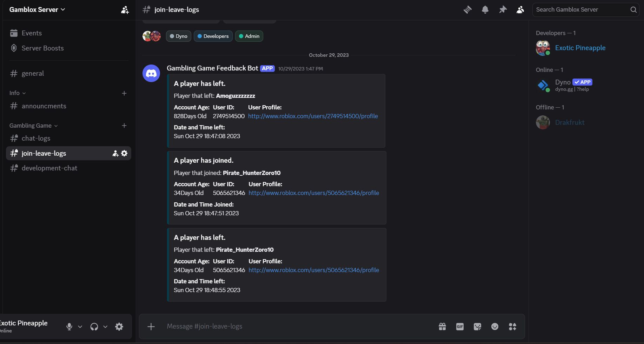Click Exotic Pineapple user panel name

[x=24, y=323]
